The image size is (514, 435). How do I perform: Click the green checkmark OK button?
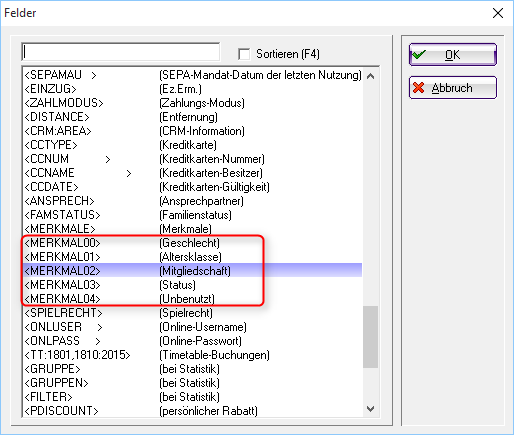[x=453, y=54]
